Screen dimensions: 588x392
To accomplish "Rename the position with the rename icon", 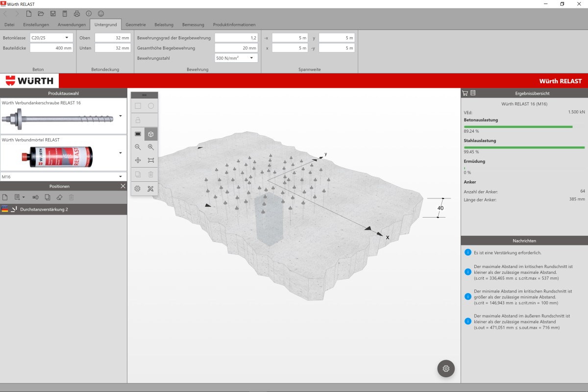I will coord(35,197).
